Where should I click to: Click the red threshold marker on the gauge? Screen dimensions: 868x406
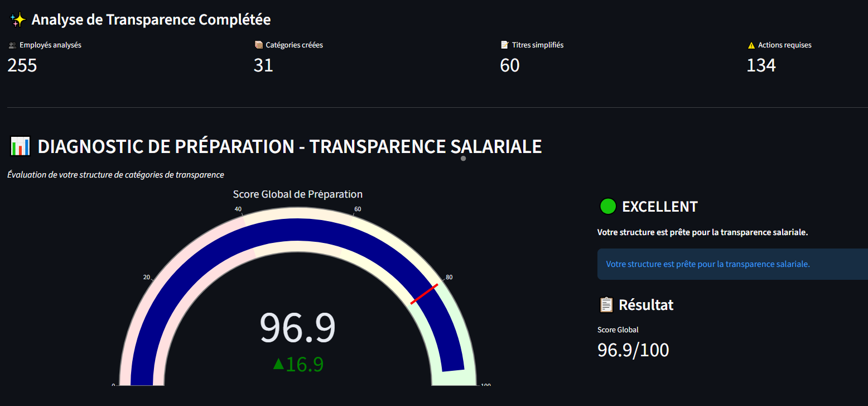point(425,293)
